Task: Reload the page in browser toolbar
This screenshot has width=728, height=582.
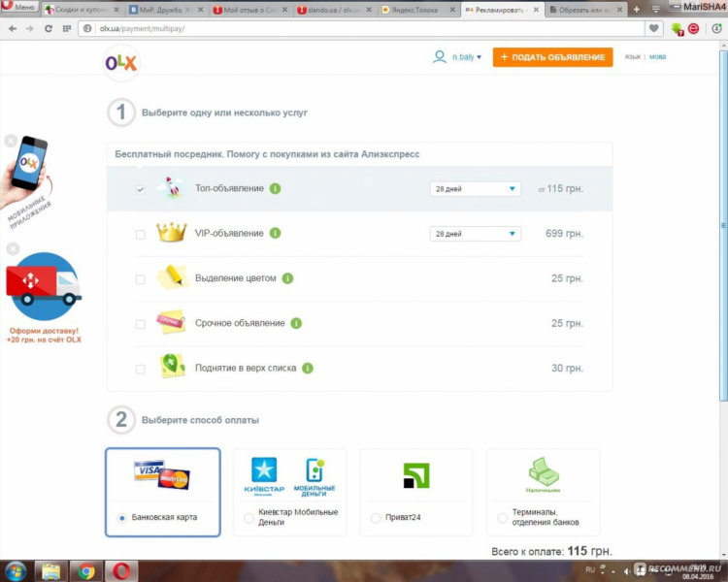Action: (49, 29)
